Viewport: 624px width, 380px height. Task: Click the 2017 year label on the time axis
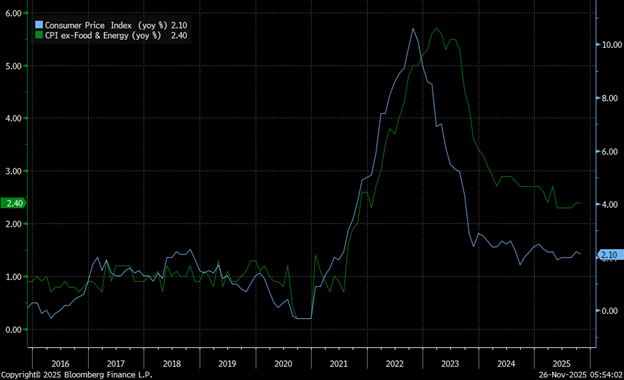[115, 364]
